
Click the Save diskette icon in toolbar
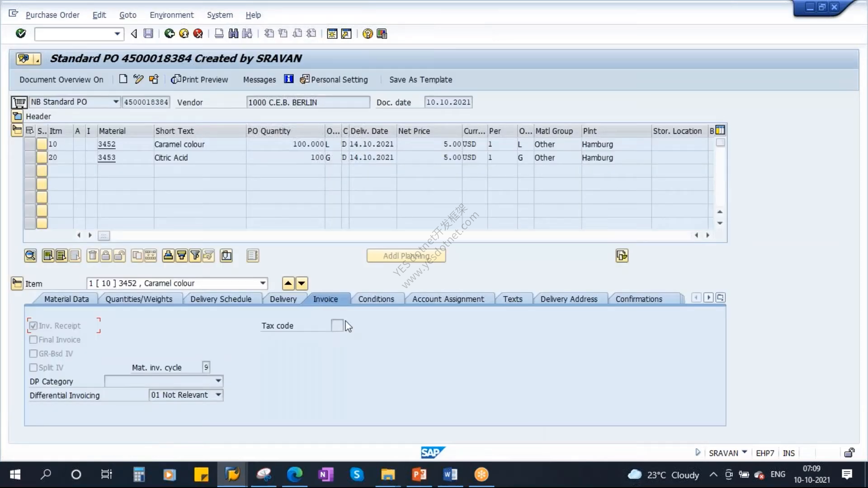(x=148, y=33)
